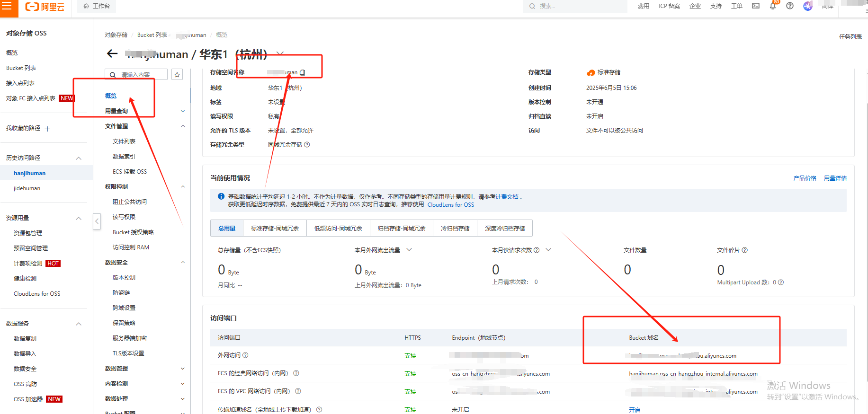The image size is (868, 414).
Task: Click help icon beside 传输加速域名
Action: [x=319, y=410]
